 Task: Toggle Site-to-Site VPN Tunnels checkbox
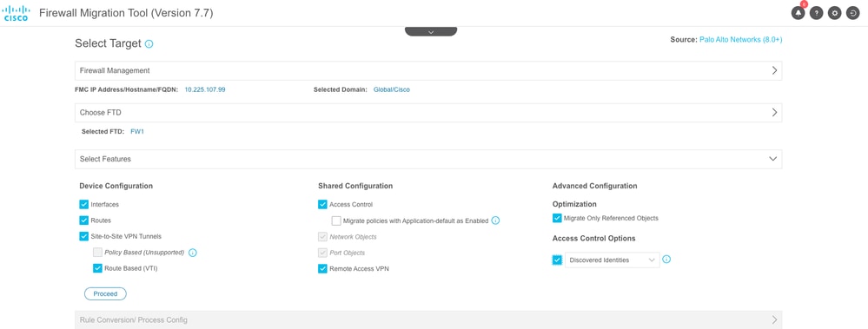[84, 236]
